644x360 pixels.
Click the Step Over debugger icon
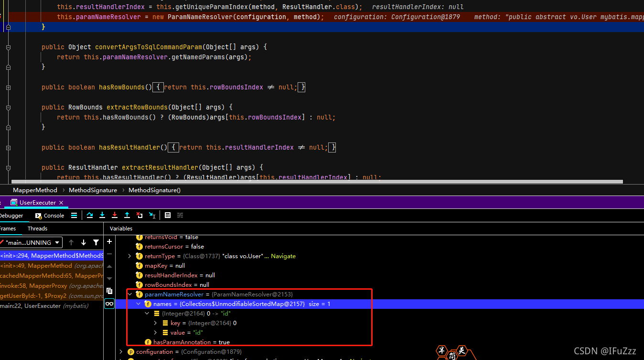pyautogui.click(x=90, y=215)
